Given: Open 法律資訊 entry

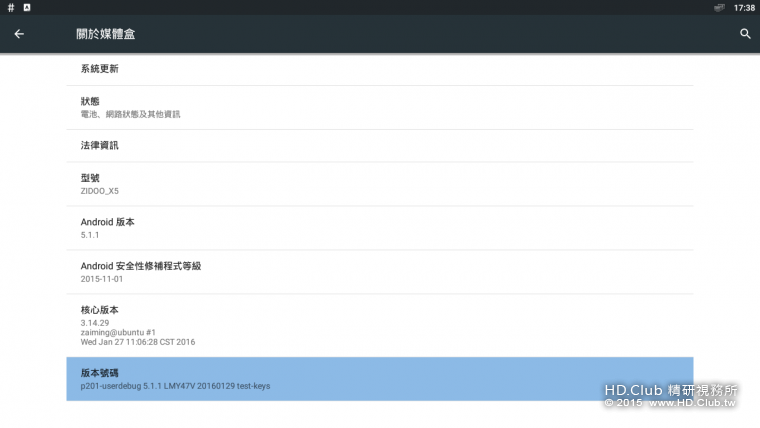Looking at the screenshot, I should click(x=380, y=146).
